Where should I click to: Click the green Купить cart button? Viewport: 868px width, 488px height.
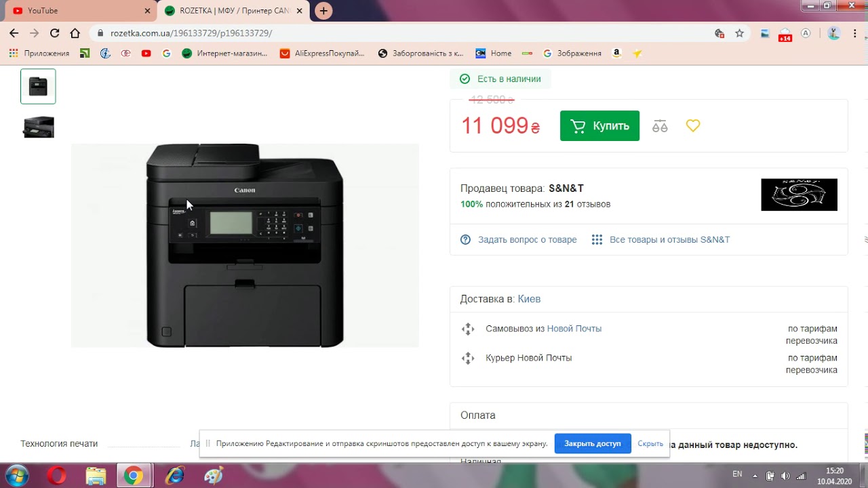(599, 125)
